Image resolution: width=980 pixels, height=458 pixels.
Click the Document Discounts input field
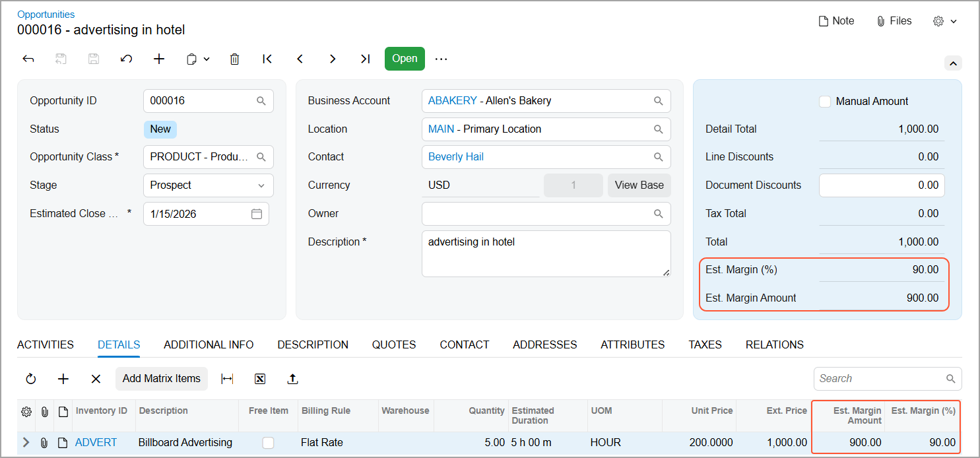pos(881,185)
